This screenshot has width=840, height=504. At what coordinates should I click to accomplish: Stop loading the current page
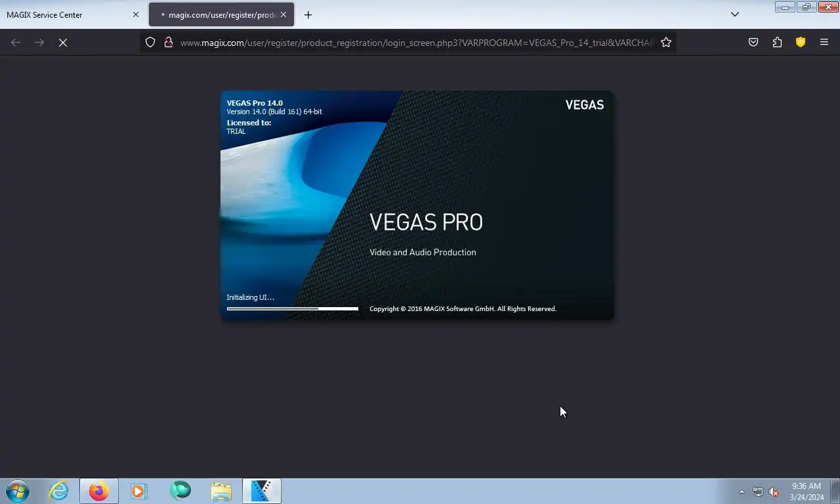point(63,42)
